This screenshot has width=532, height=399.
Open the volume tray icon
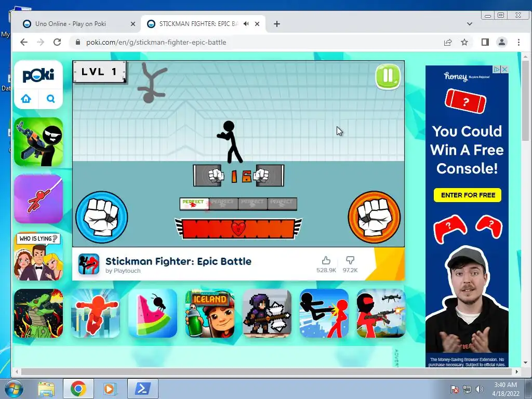479,389
